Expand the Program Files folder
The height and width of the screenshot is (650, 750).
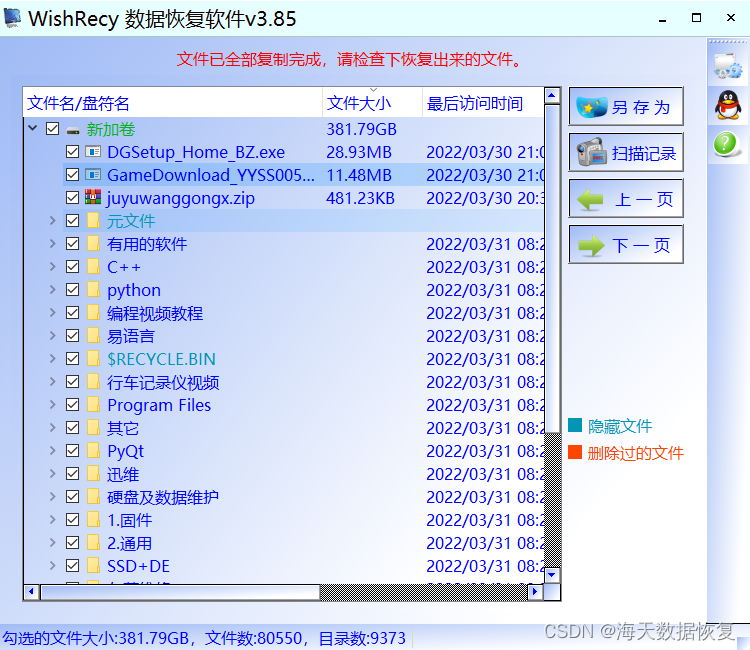pyautogui.click(x=53, y=404)
